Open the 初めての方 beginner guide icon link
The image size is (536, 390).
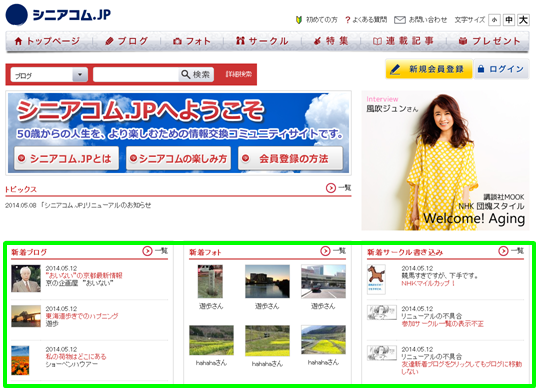tap(299, 20)
